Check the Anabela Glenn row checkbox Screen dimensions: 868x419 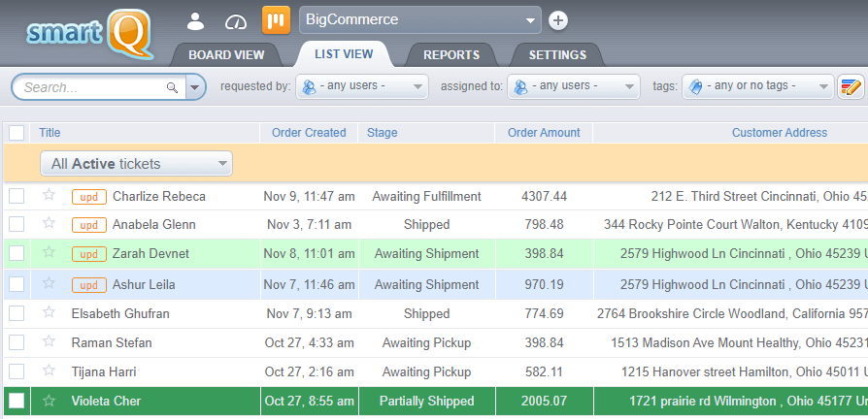[x=17, y=224]
